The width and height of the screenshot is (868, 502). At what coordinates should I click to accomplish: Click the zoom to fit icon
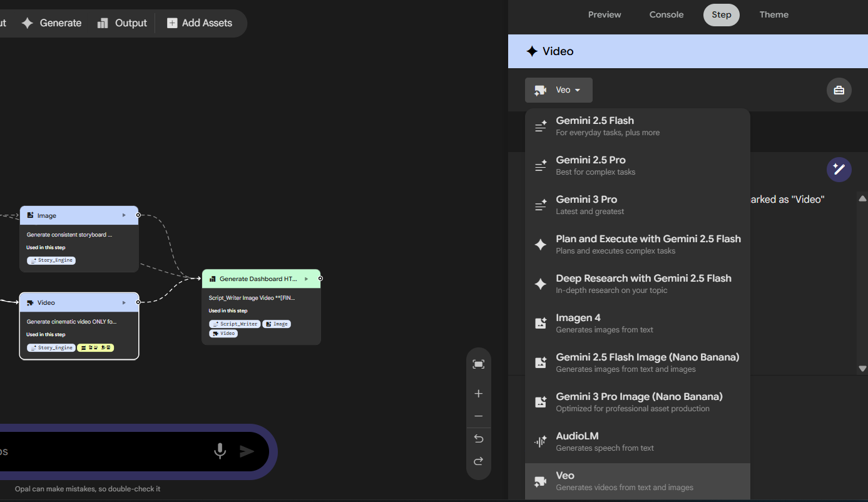(479, 364)
